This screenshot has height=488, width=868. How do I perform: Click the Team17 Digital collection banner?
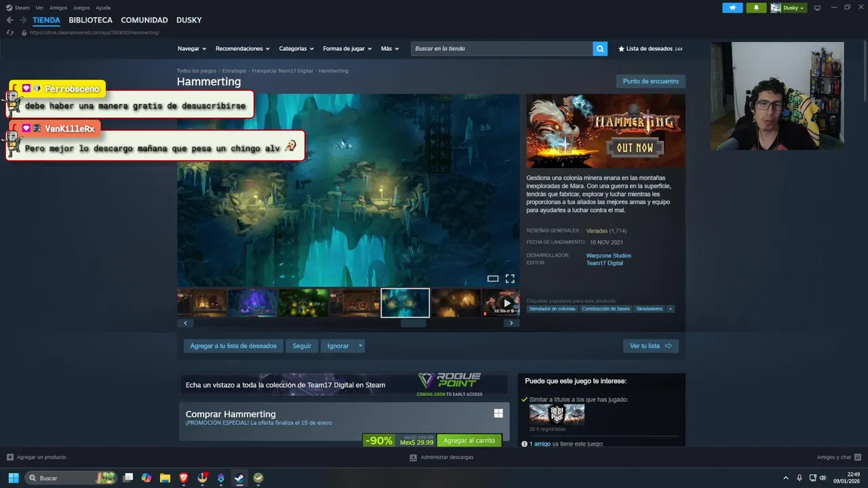coord(344,384)
